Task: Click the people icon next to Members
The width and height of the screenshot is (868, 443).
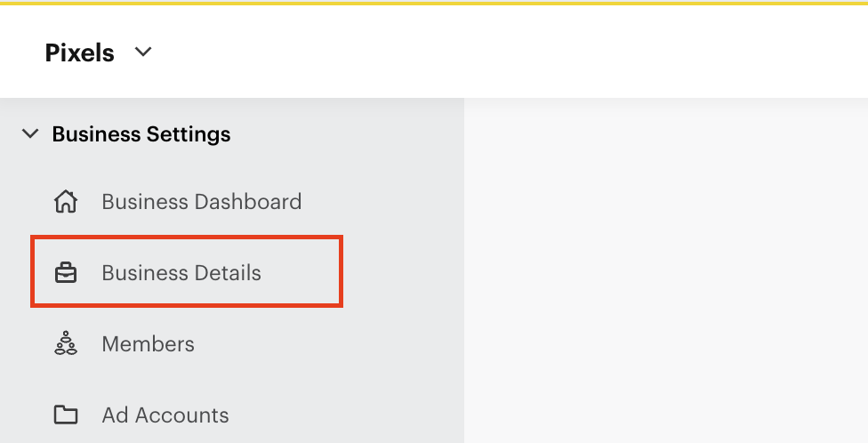Action: (x=66, y=344)
